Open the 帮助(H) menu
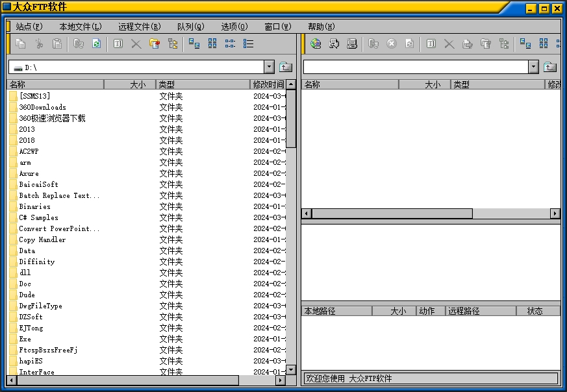This screenshot has height=392, width=567. pyautogui.click(x=321, y=27)
